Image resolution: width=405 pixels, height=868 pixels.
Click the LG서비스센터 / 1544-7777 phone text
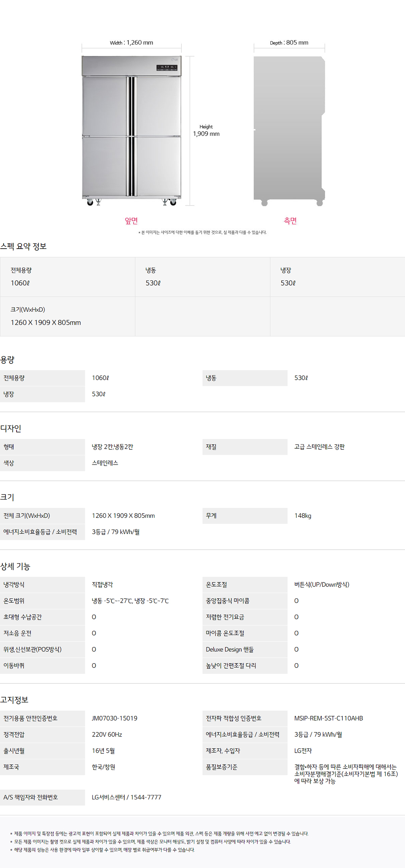[126, 797]
